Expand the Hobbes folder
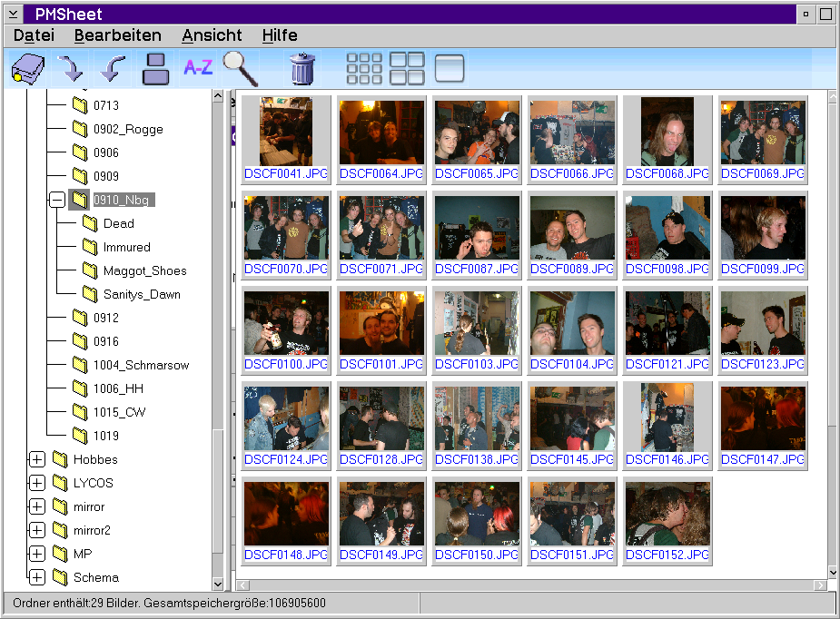 tap(36, 459)
